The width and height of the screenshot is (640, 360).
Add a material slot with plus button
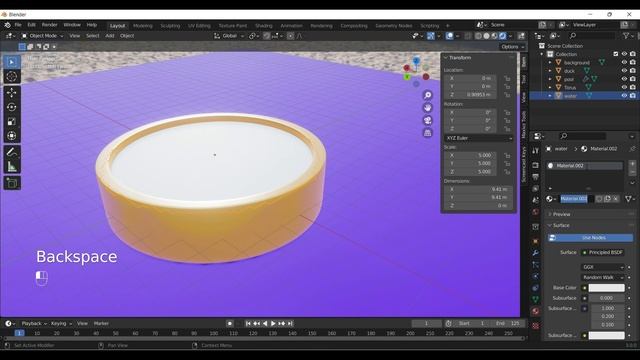point(632,164)
